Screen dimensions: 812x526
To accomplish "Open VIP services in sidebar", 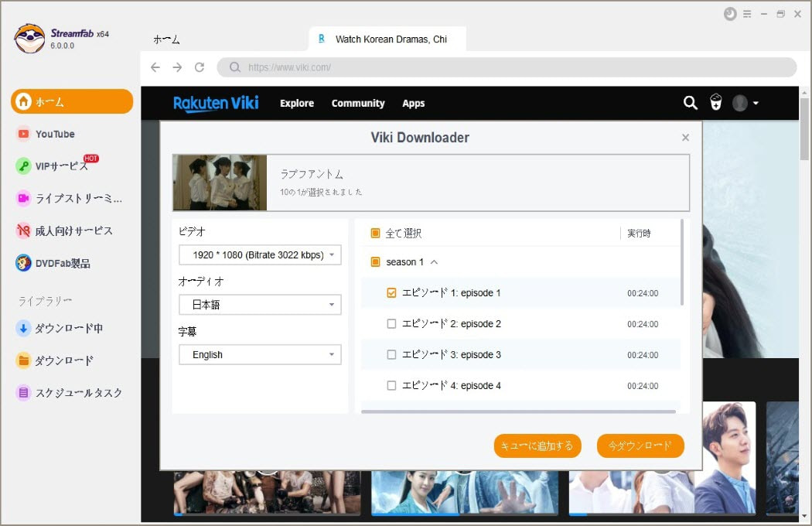I will point(62,166).
